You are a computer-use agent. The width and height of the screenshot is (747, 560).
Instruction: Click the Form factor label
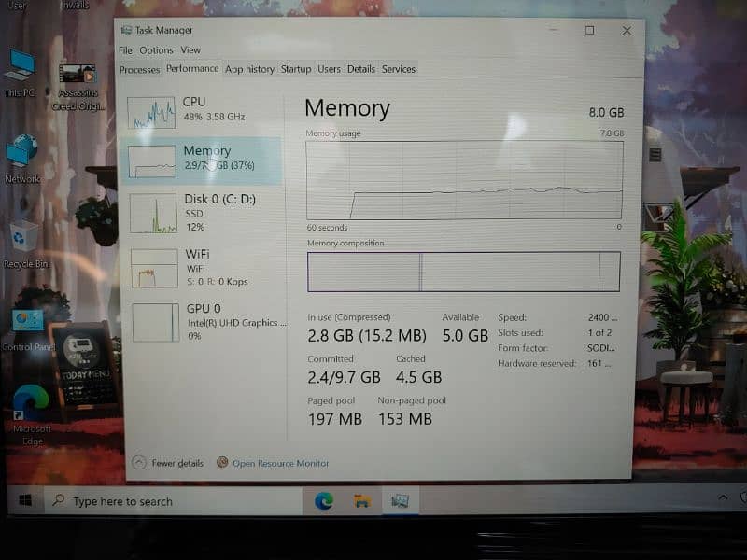pos(523,348)
